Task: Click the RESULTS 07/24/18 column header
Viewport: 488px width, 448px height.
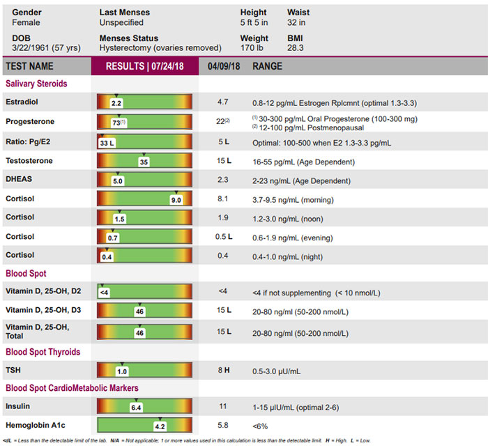Action: tap(145, 66)
